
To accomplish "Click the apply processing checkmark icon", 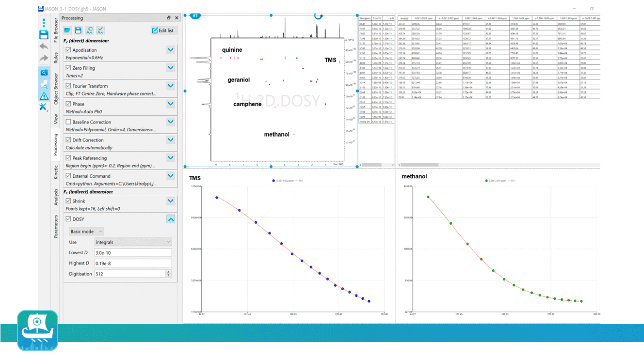I will click(x=101, y=31).
